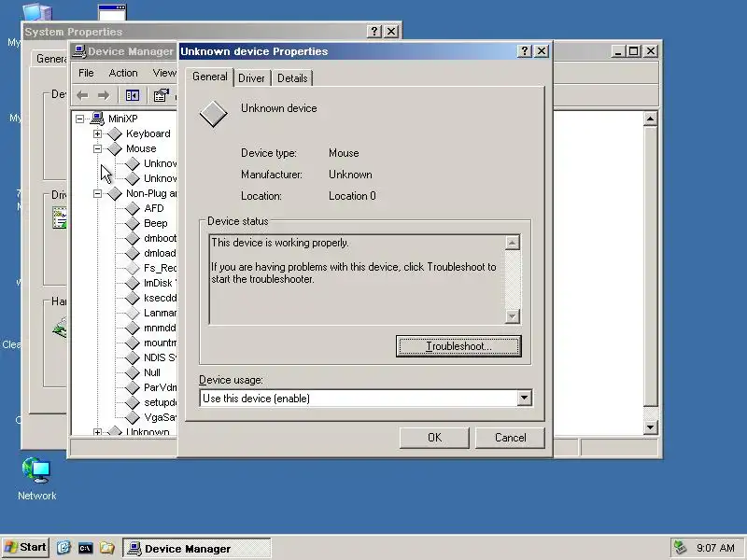The width and height of the screenshot is (747, 560).
Task: Click the Null device icon
Action: 133,372
